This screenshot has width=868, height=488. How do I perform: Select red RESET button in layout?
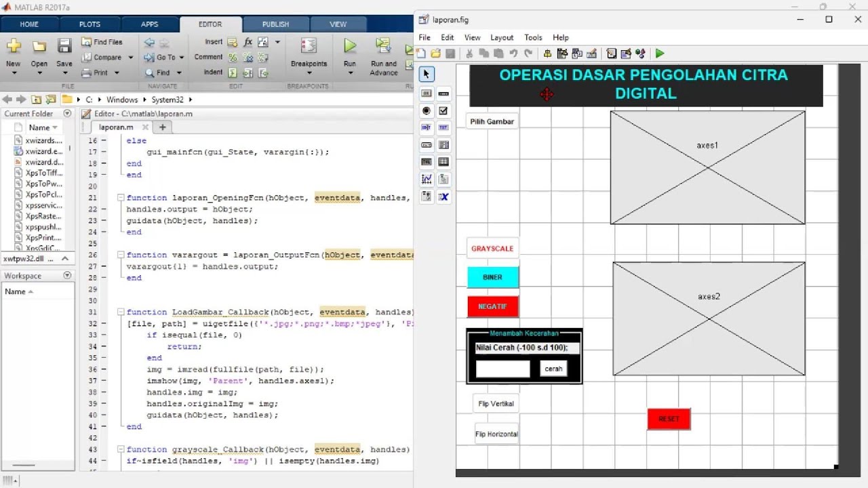click(x=669, y=419)
